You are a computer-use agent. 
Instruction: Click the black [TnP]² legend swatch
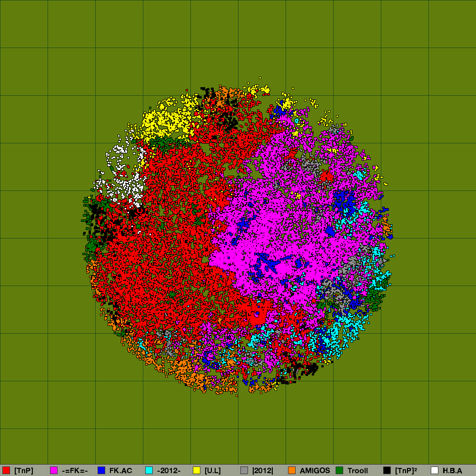point(387,470)
